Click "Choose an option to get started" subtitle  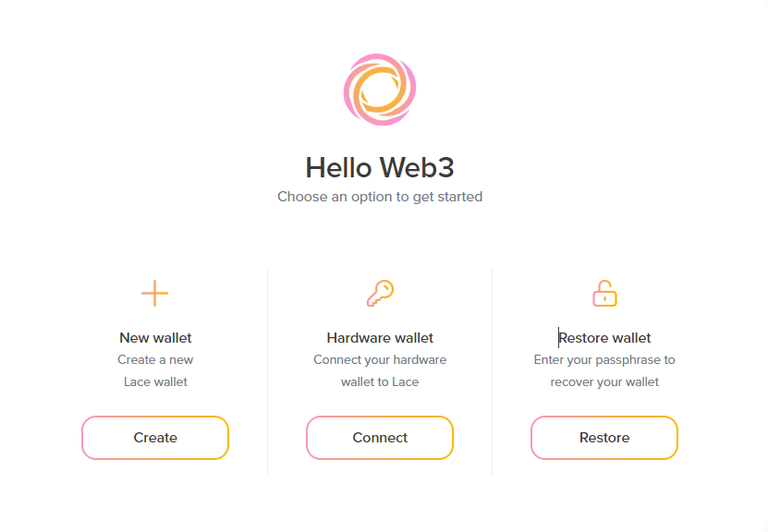380,197
